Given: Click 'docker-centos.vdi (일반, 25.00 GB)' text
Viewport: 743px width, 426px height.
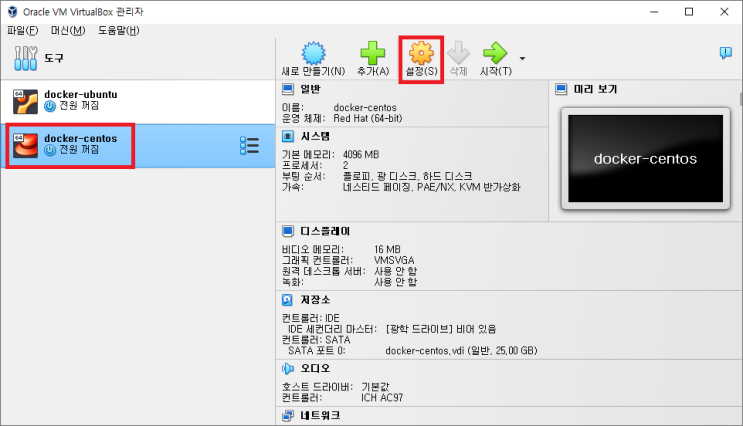Looking at the screenshot, I should (462, 351).
